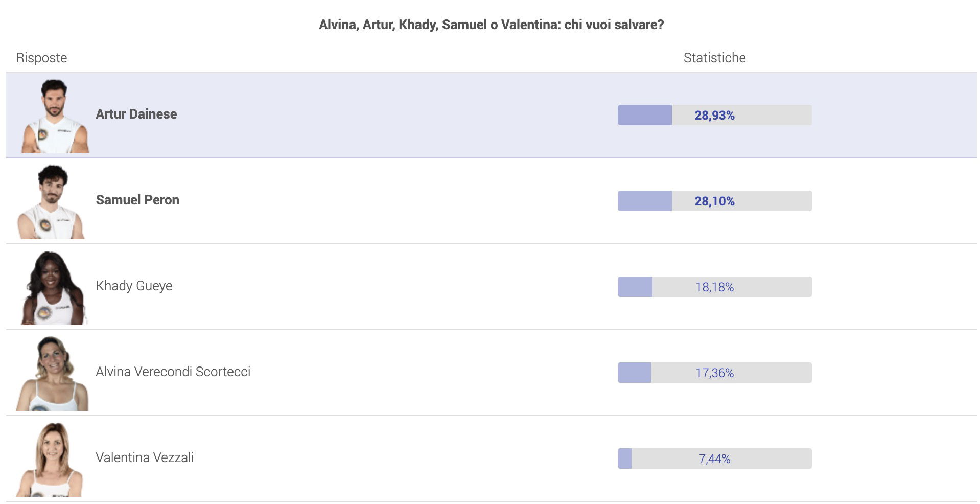The image size is (980, 504).
Task: Click Khady Gueye's contestant photo
Action: pos(54,288)
